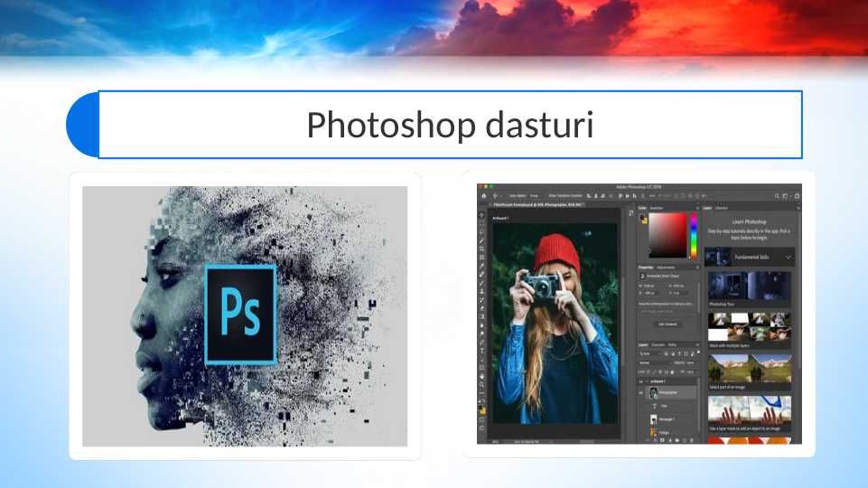
Task: Filter layers by pixel layers icon
Action: [666, 353]
